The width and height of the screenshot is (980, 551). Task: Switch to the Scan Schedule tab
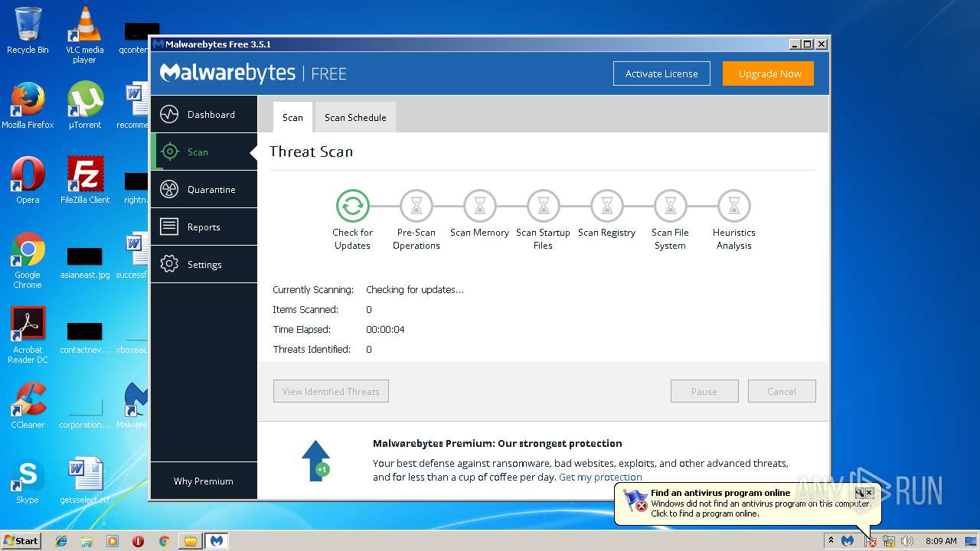pyautogui.click(x=355, y=117)
